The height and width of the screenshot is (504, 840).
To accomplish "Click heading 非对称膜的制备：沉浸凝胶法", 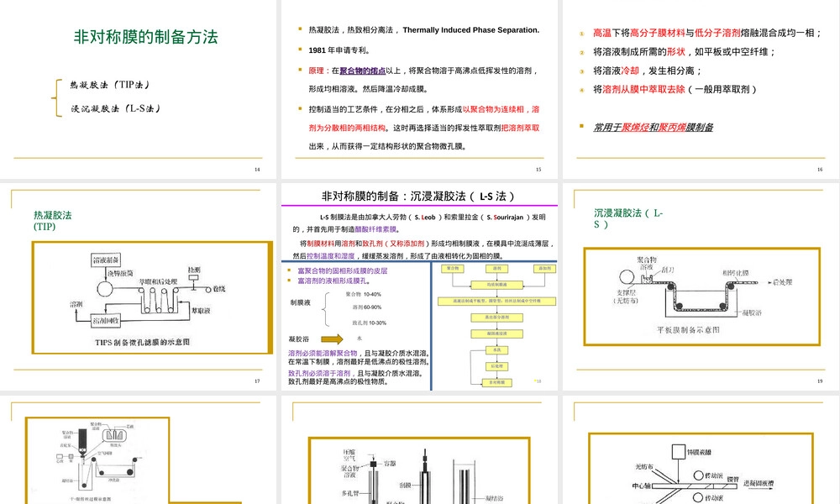I will 417,197.
